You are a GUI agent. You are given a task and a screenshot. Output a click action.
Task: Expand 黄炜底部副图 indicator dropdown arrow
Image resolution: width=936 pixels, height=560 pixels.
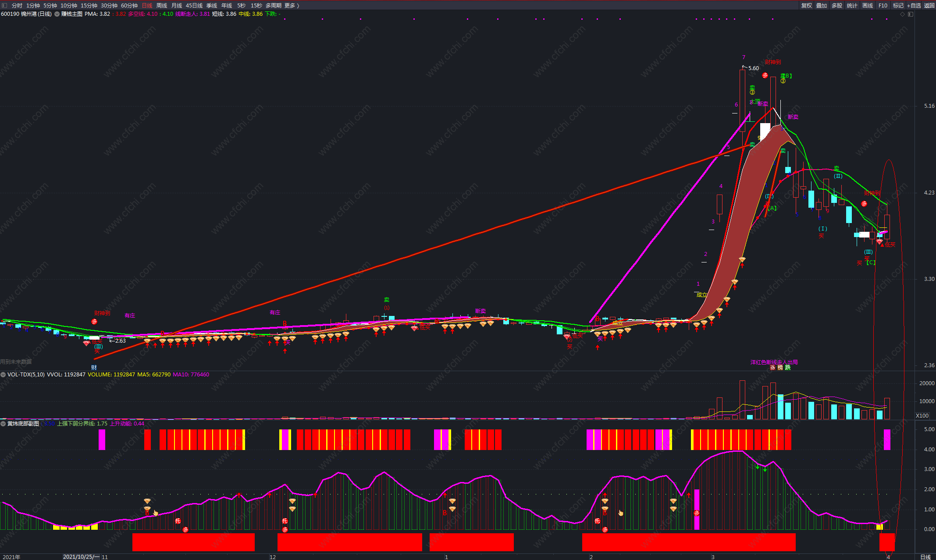3,424
